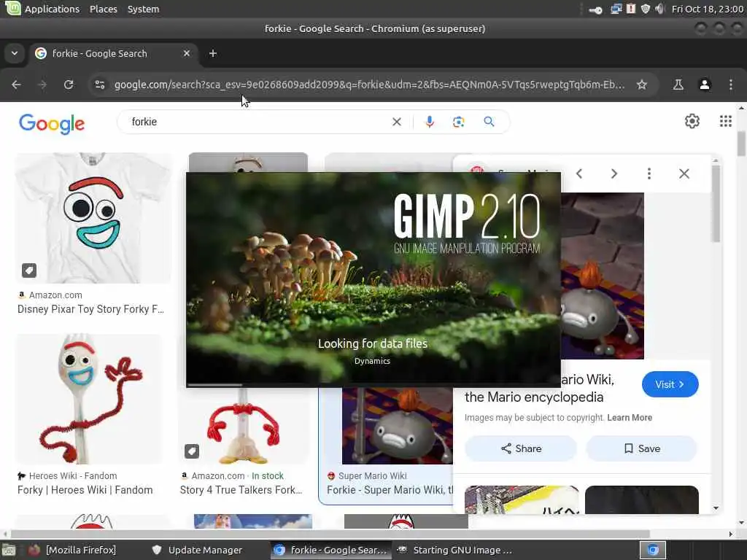Click the product tag icon on True Talkers image
Screen dimensions: 747x560
tap(192, 451)
